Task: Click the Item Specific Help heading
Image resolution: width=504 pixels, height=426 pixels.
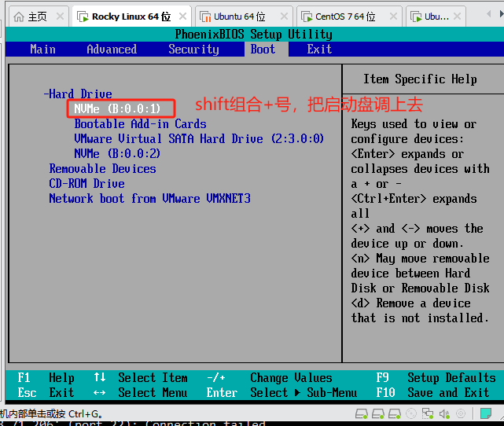Action: [x=420, y=79]
